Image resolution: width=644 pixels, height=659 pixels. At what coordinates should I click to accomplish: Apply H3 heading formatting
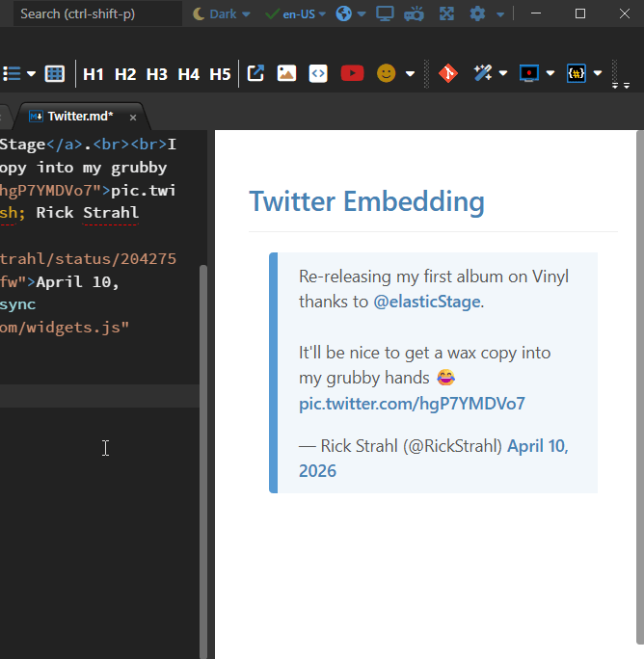pyautogui.click(x=157, y=74)
